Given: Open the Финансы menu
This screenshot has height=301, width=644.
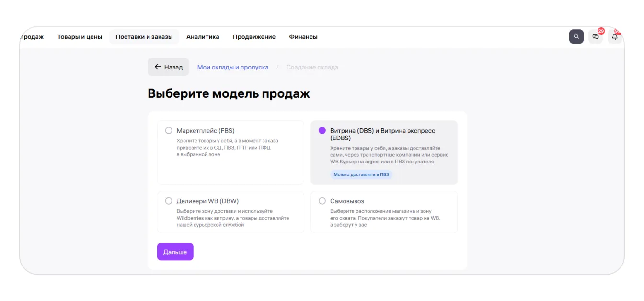Looking at the screenshot, I should 303,37.
